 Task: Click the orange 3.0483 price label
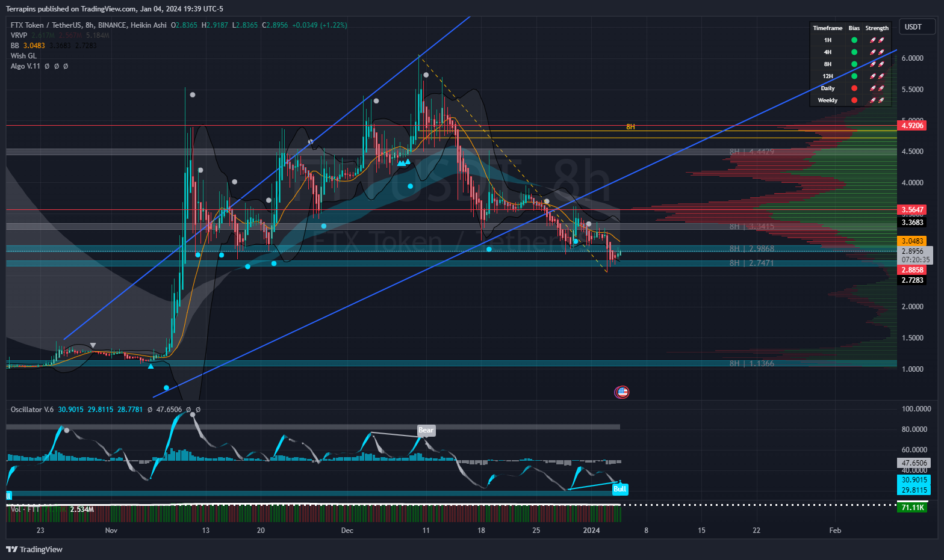[912, 241]
